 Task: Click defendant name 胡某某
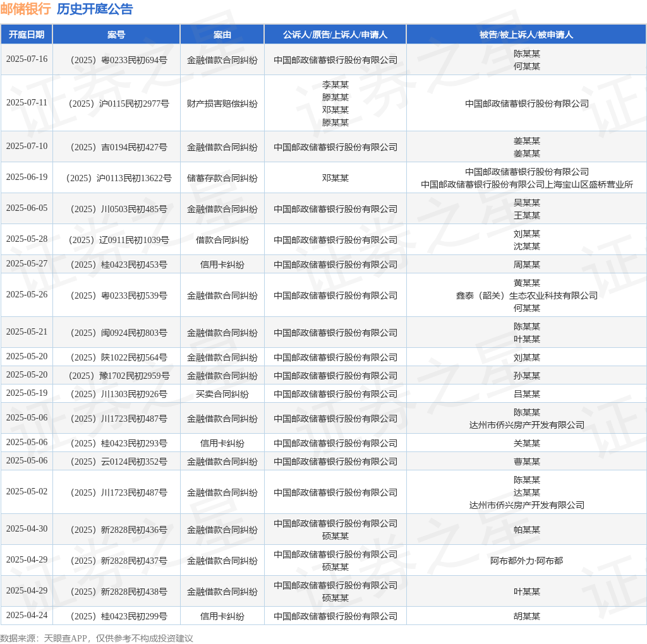tap(526, 616)
